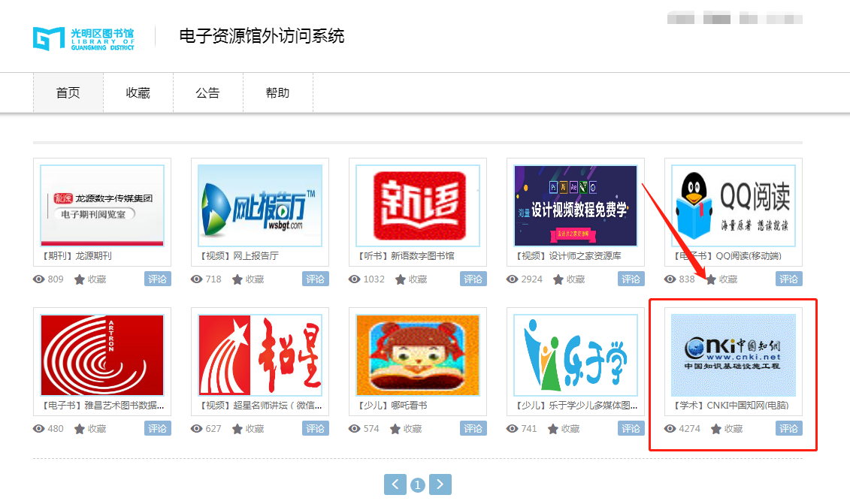Click the view count 480
Image resolution: width=850 pixels, height=504 pixels.
pyautogui.click(x=56, y=429)
